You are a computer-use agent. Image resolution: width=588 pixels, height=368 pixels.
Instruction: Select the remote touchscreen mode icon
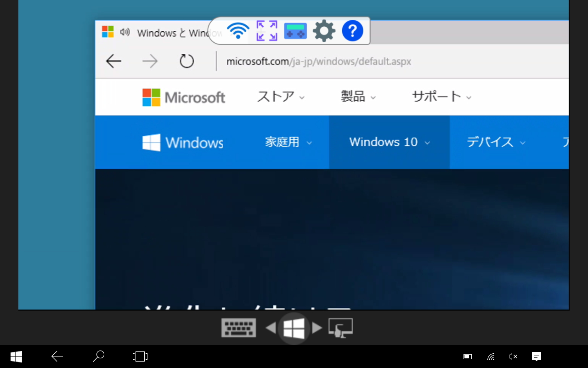tap(340, 328)
